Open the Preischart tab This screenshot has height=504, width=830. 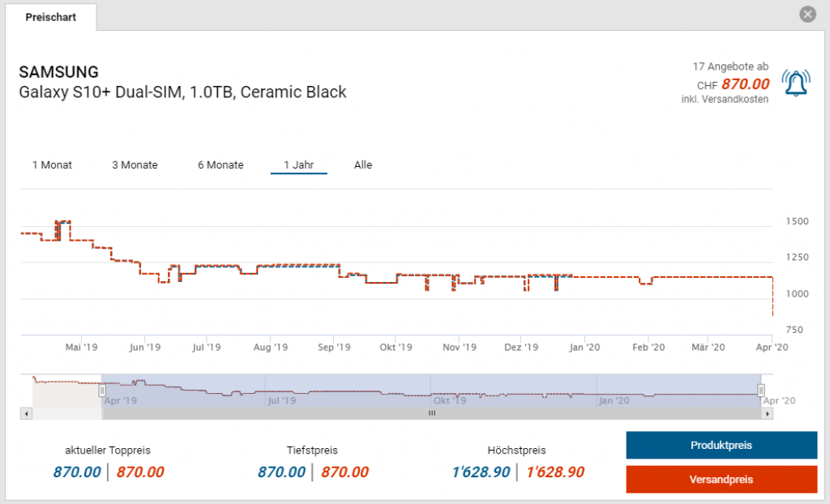pos(50,17)
